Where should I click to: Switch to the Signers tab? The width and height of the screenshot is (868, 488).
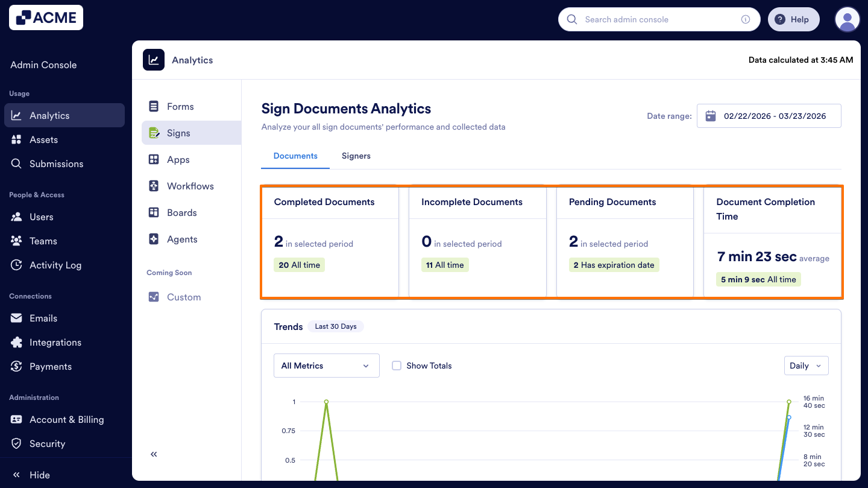356,156
